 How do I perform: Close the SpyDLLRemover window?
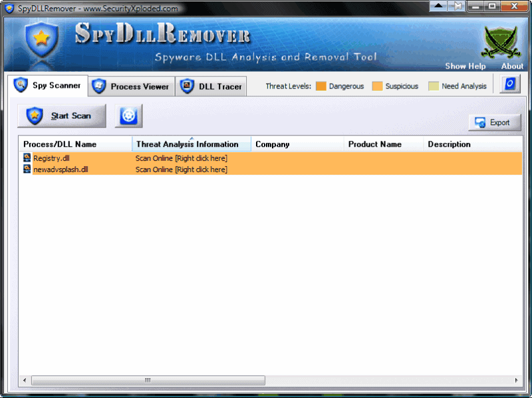(x=514, y=6)
